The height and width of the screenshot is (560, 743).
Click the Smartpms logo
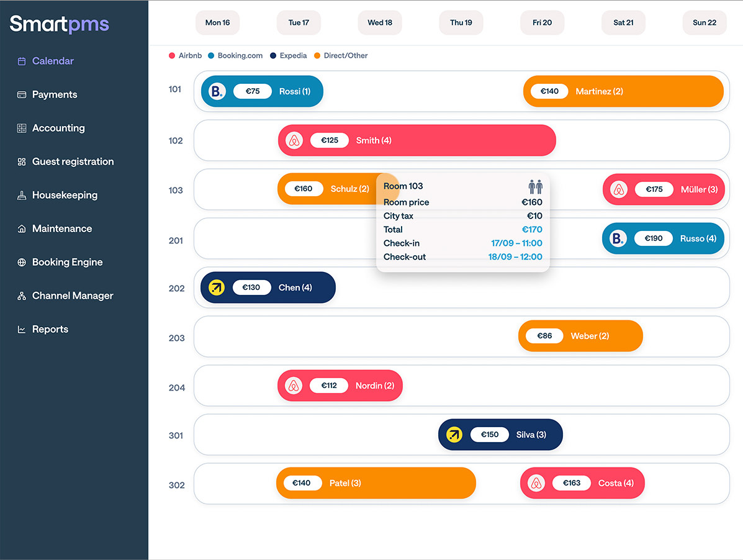(x=59, y=24)
